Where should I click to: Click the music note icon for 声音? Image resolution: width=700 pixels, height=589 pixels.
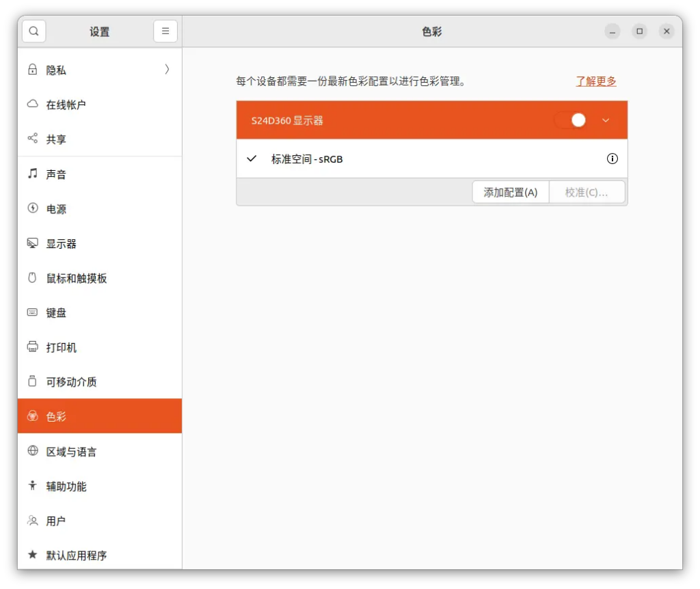(x=32, y=174)
